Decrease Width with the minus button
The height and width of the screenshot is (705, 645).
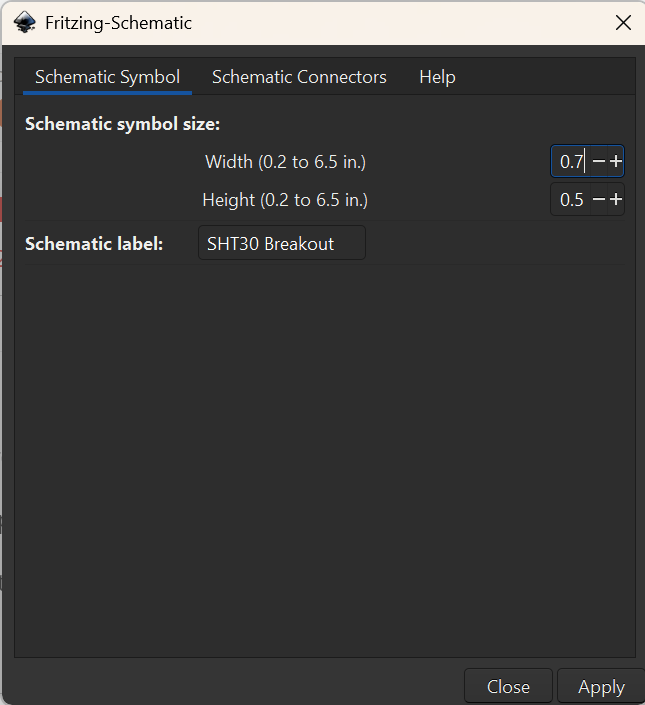[x=599, y=161]
